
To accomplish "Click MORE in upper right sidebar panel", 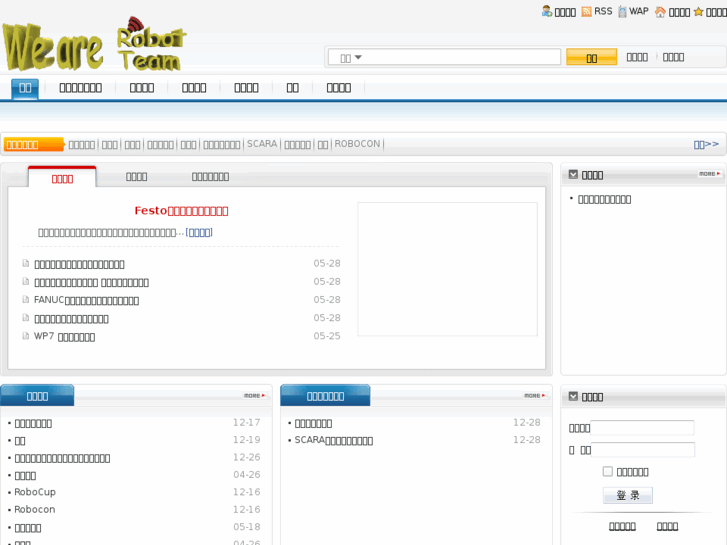I will pos(709,174).
